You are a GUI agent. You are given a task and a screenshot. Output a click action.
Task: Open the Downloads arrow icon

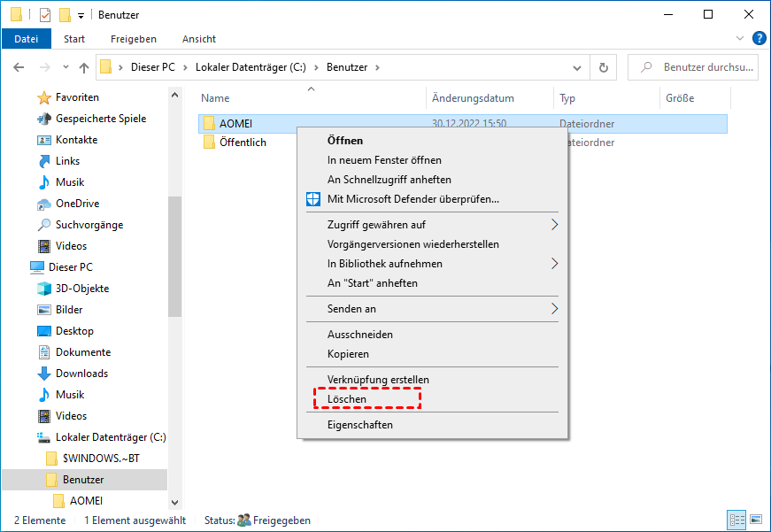pos(44,374)
